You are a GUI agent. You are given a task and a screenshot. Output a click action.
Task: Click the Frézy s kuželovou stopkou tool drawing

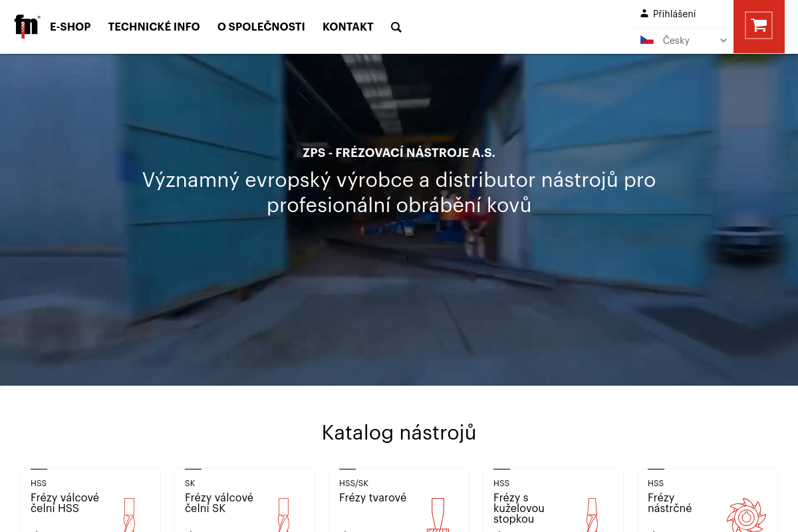(x=592, y=515)
